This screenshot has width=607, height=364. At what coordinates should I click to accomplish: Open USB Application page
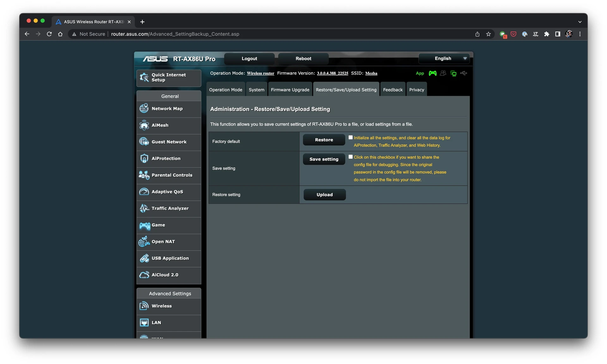coord(169,258)
